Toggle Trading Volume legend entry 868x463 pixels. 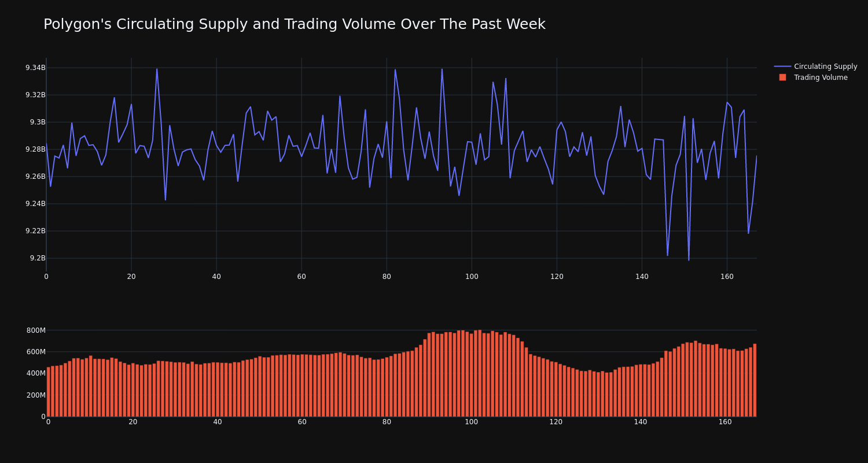tap(811, 78)
